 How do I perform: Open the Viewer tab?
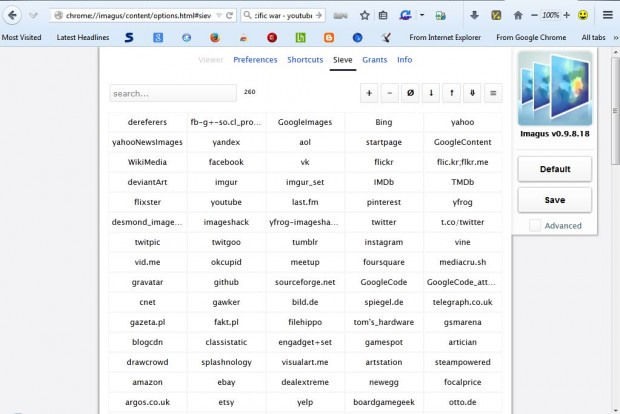click(211, 60)
